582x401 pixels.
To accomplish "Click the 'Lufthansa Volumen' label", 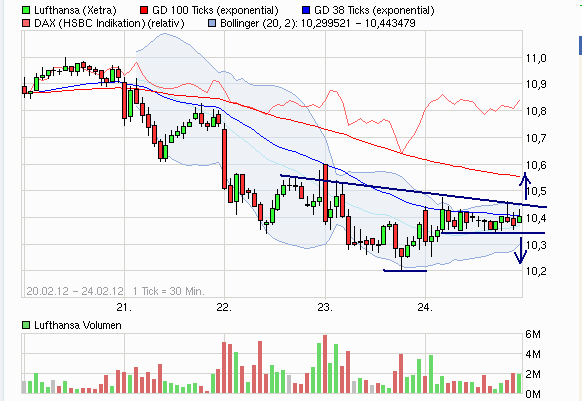I will coord(78,325).
